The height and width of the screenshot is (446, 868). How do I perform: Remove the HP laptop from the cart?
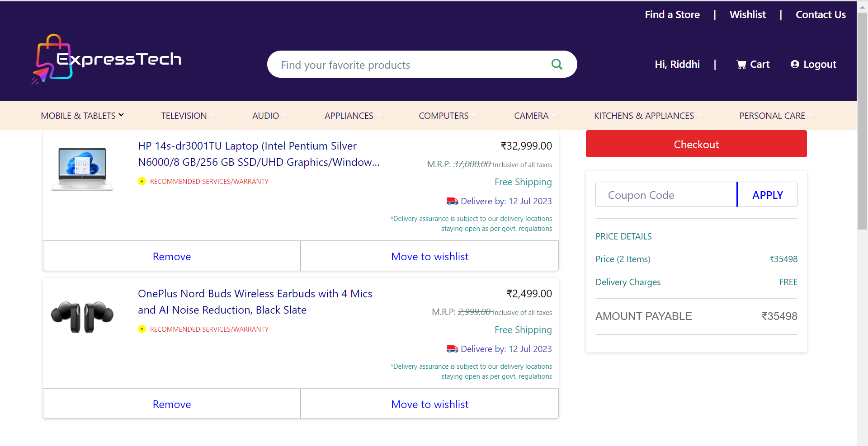[171, 256]
